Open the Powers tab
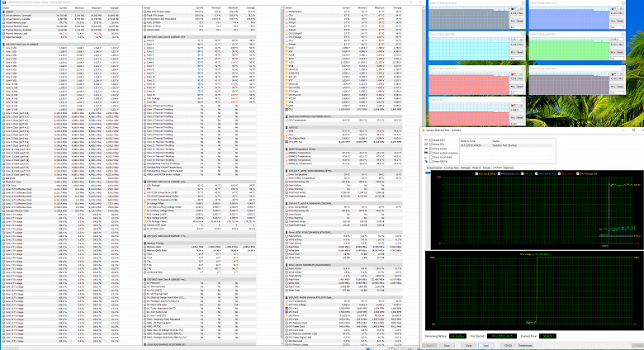This screenshot has width=644, height=350. pos(476,168)
